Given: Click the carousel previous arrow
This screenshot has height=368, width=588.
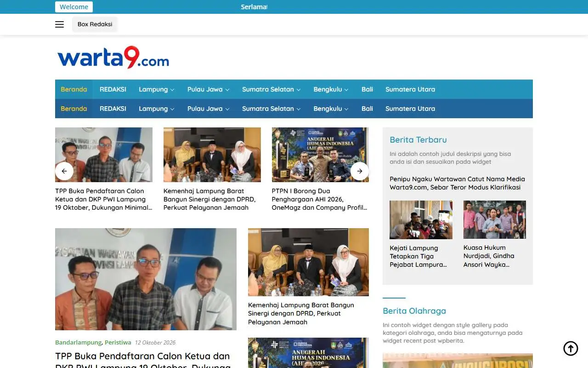Looking at the screenshot, I should click(x=64, y=171).
